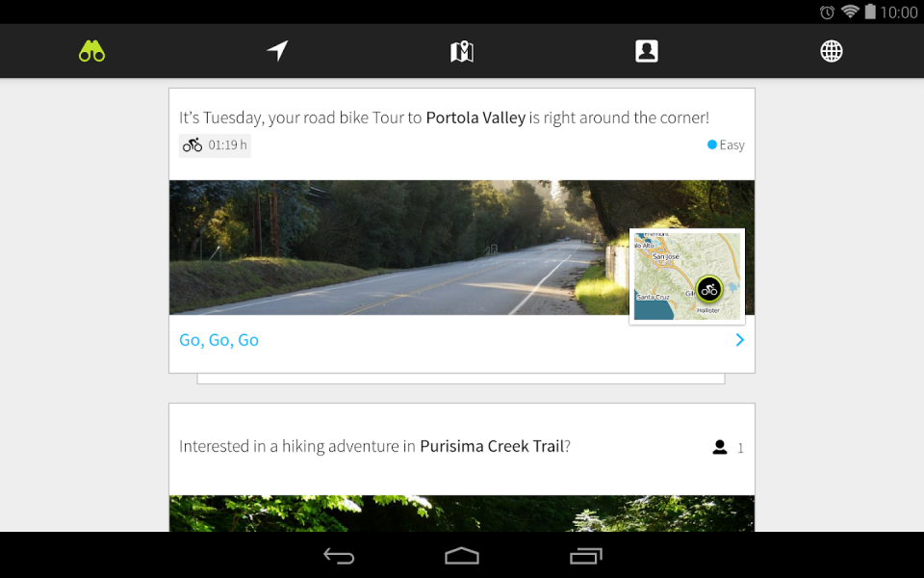Tap the navigation arrow tab icon
Image resolution: width=924 pixels, height=578 pixels.
tap(277, 51)
